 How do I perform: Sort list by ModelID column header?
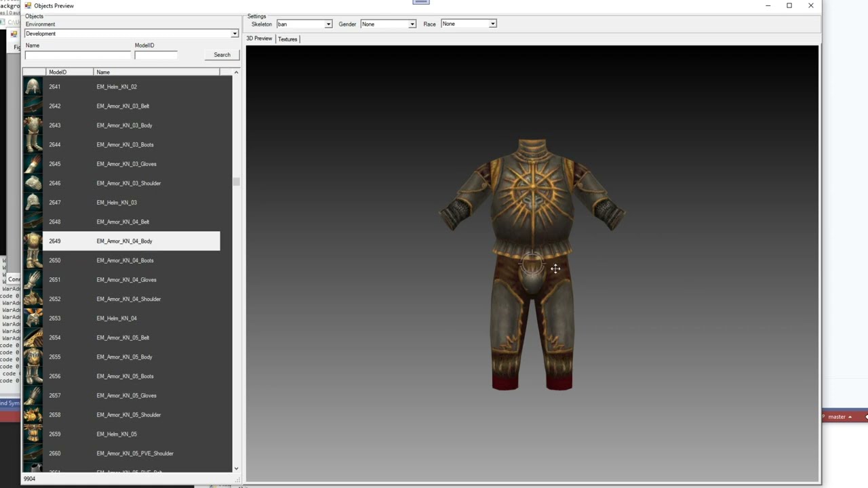click(x=69, y=72)
